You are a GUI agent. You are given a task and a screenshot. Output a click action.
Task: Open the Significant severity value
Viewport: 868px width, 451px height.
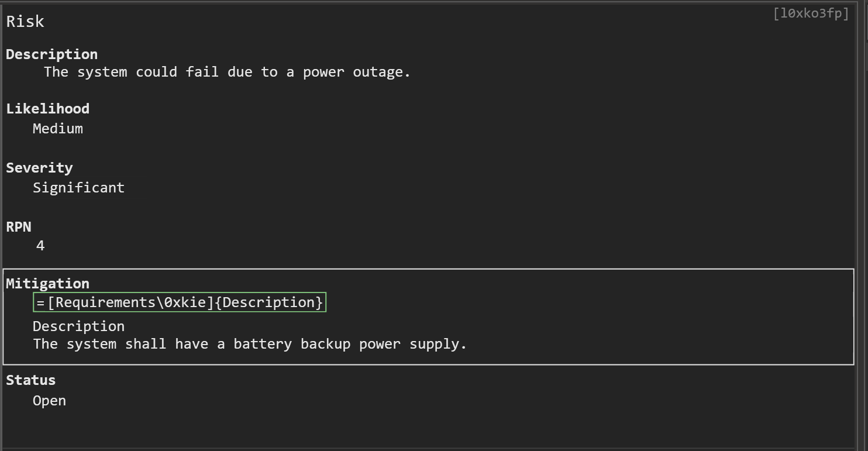point(78,188)
